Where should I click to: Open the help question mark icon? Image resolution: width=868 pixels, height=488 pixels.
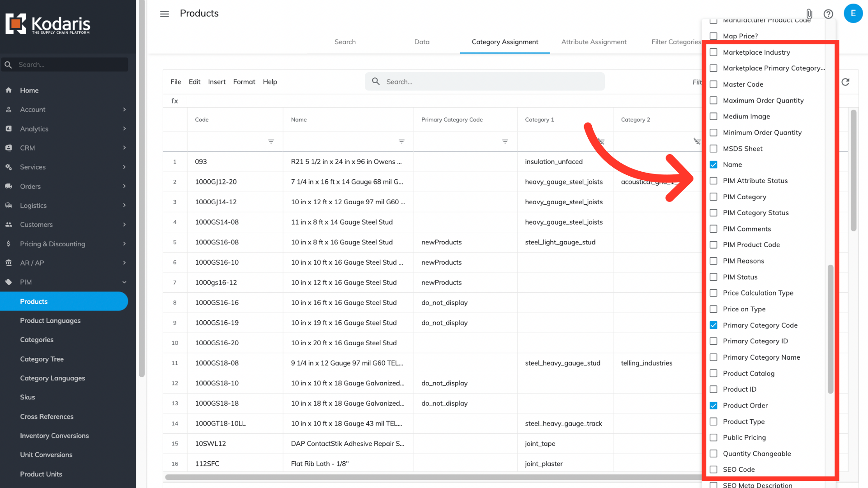coord(828,14)
